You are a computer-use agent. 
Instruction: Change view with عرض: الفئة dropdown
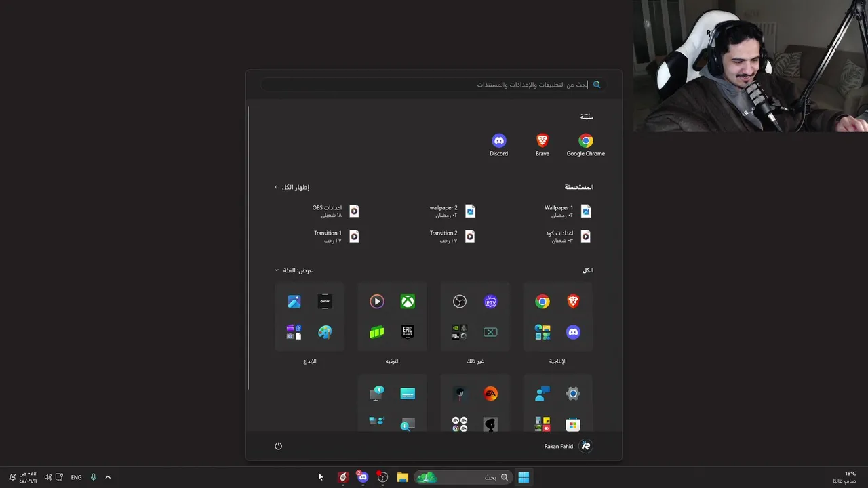tap(294, 270)
